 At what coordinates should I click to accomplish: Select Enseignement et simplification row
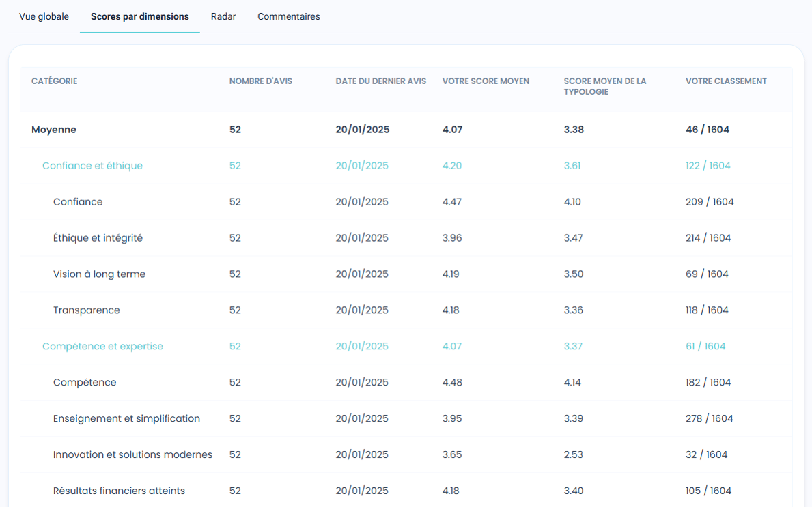(x=126, y=419)
